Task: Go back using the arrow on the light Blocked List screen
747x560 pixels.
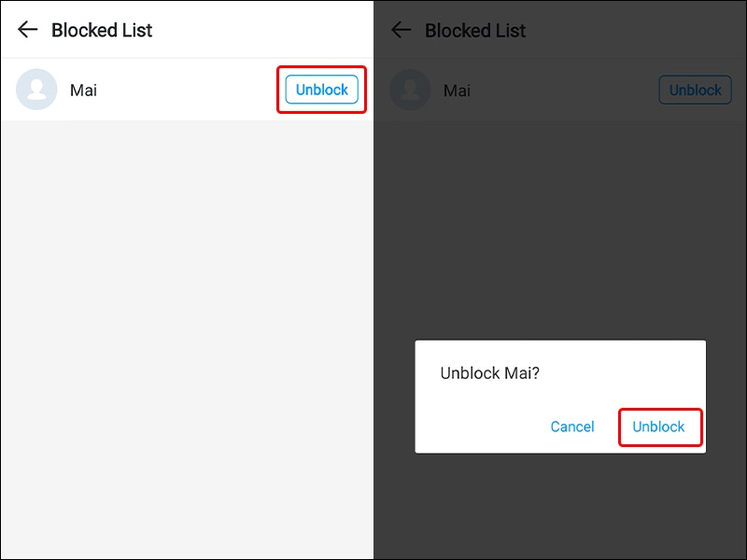Action: tap(28, 30)
